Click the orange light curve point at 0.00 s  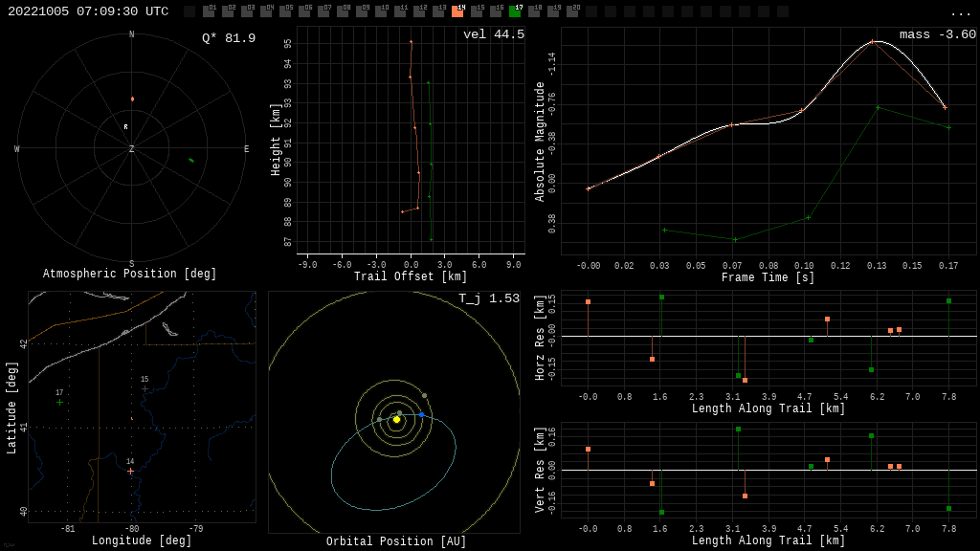[x=589, y=188]
